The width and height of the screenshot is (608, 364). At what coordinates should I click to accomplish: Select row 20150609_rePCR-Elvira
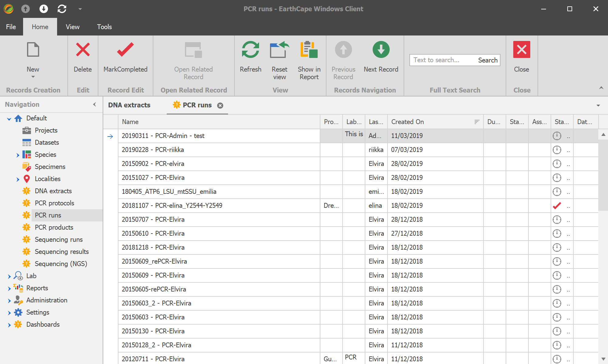358,261
